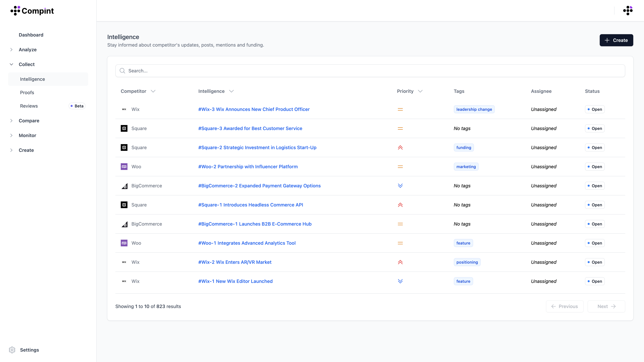Go to Proofs in the sidebar
The width and height of the screenshot is (644, 362).
pyautogui.click(x=27, y=93)
